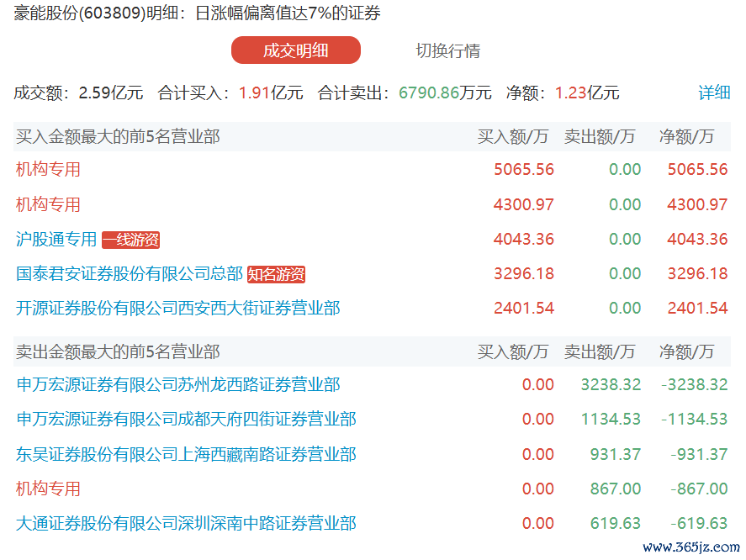Click sell amount value 3238.32

tap(611, 384)
